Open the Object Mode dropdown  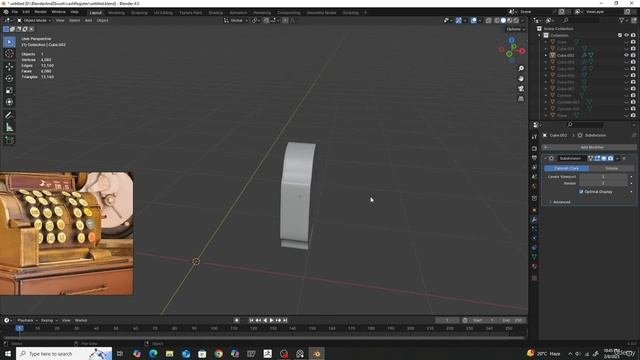point(34,20)
